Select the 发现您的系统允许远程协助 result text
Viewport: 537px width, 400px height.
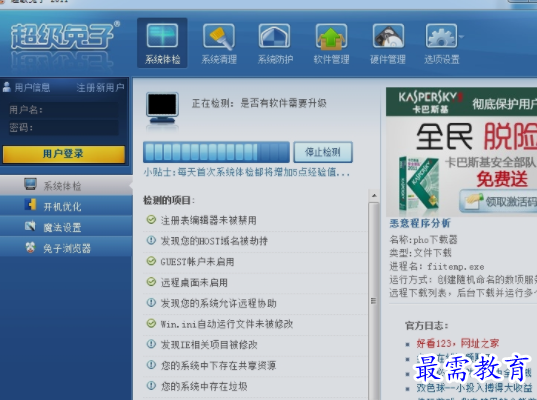pyautogui.click(x=218, y=303)
